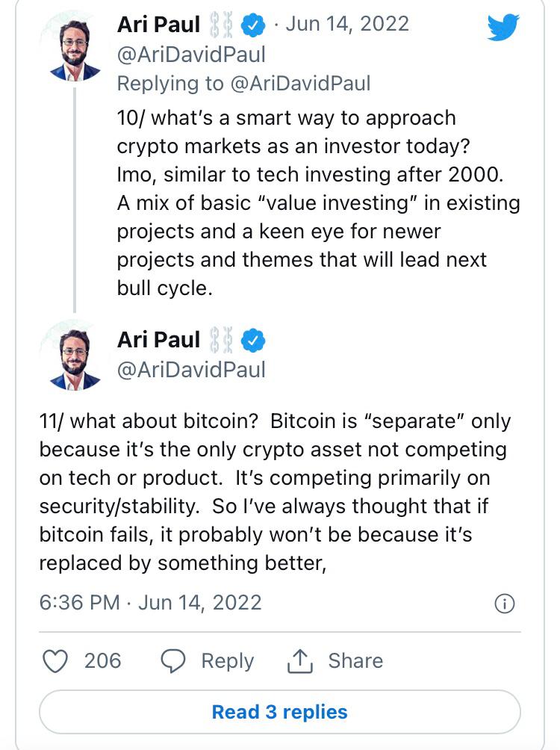Click the 6:36 PM timestamp link
The image size is (560, 750).
[80, 603]
